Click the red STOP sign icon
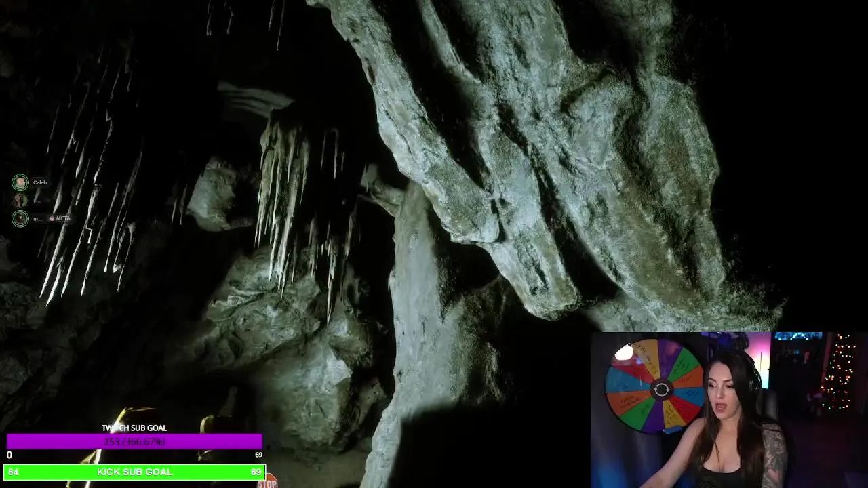Image resolution: width=868 pixels, height=488 pixels. tap(267, 482)
